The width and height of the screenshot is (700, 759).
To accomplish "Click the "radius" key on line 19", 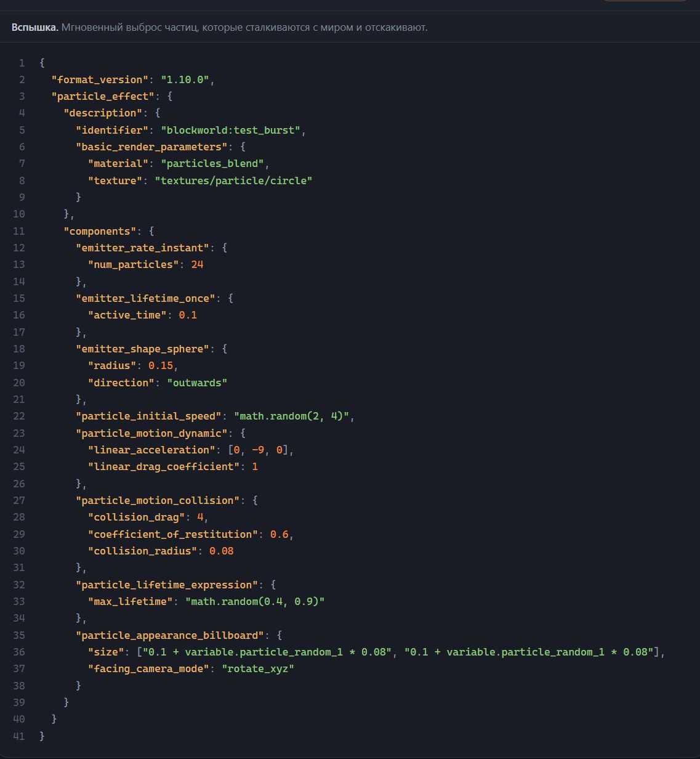I will click(x=112, y=365).
